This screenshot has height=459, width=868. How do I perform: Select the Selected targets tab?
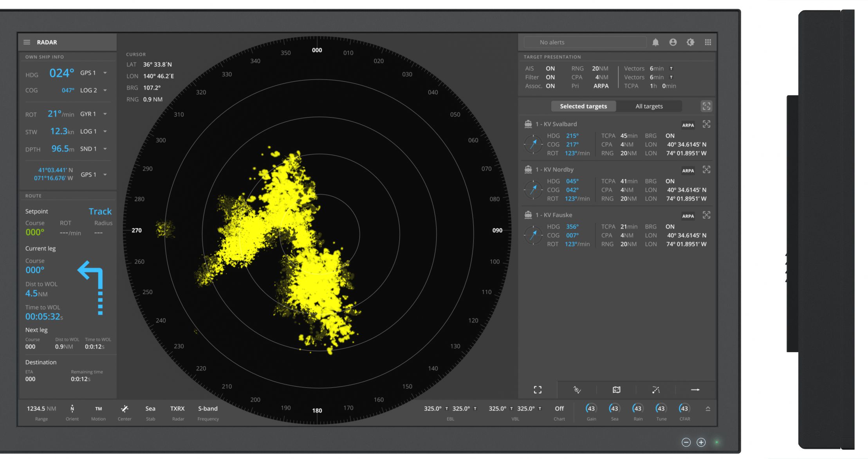(x=583, y=106)
